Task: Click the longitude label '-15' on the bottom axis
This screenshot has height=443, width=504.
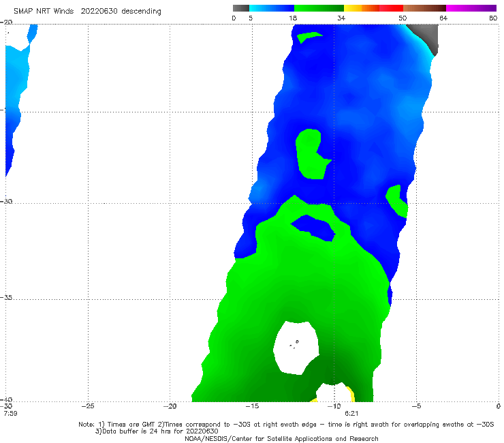Action: [252, 406]
